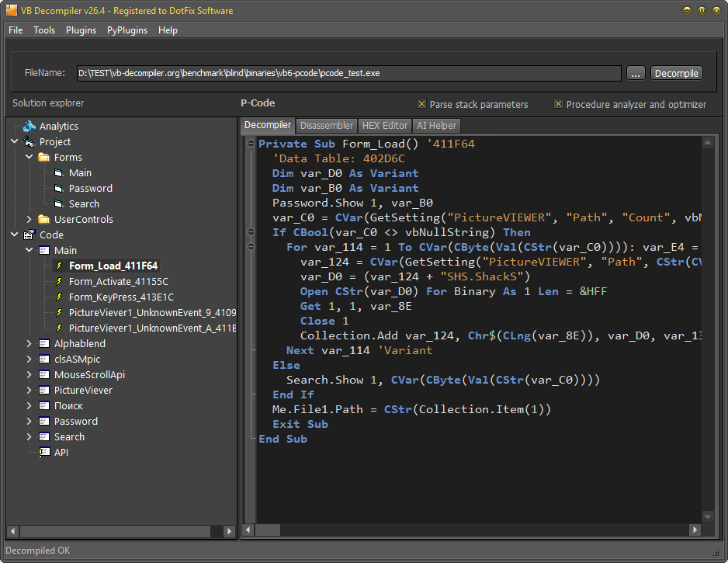The width and height of the screenshot is (728, 563).
Task: Expand the Alphablend module
Action: pos(29,344)
